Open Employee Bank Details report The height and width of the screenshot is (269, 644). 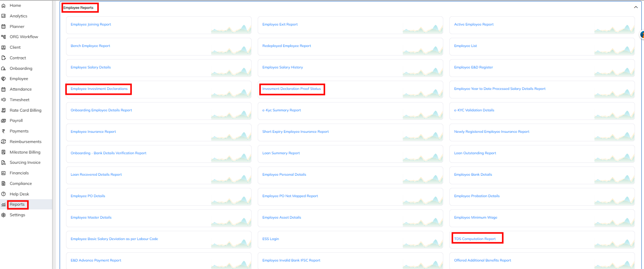click(473, 175)
